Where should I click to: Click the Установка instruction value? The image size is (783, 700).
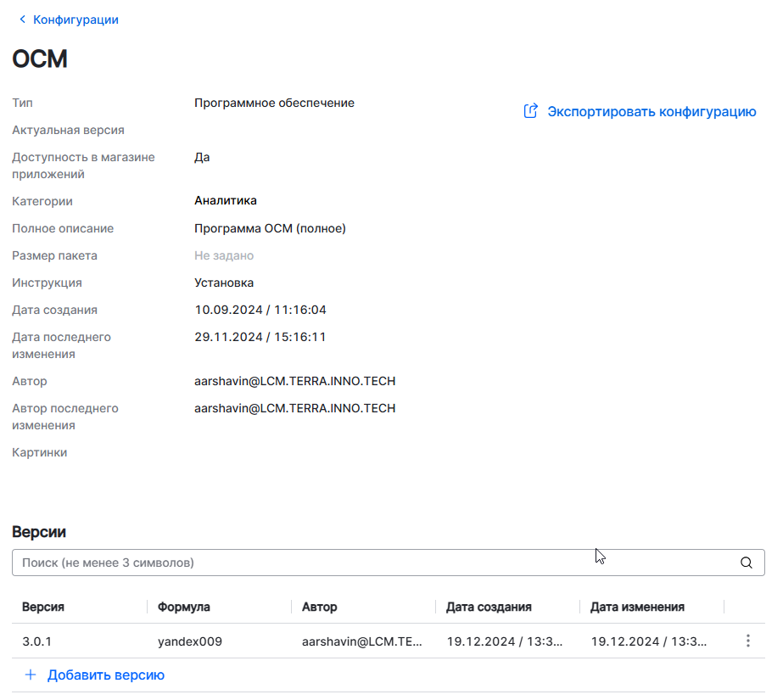point(224,283)
